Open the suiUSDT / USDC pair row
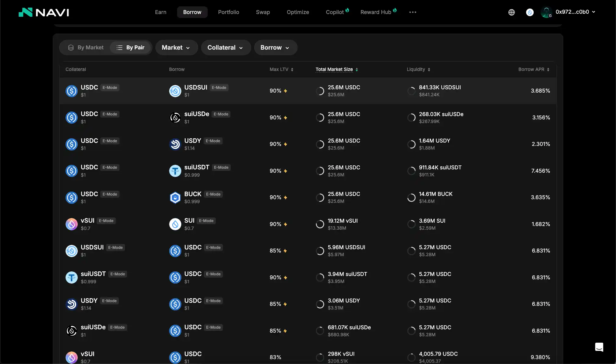The height and width of the screenshot is (364, 616). click(308, 277)
